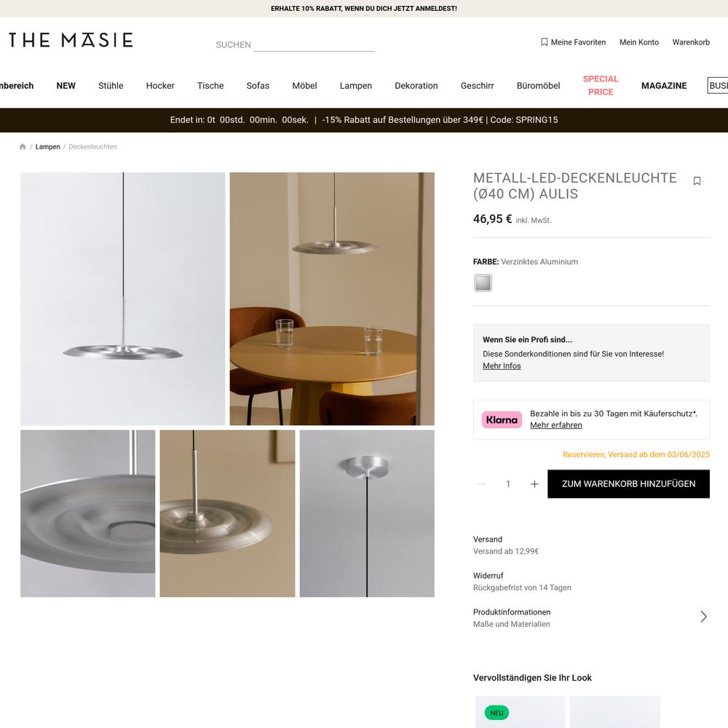Viewport: 728px width, 728px height.
Task: Open the Special Price menu item
Action: coord(601,85)
